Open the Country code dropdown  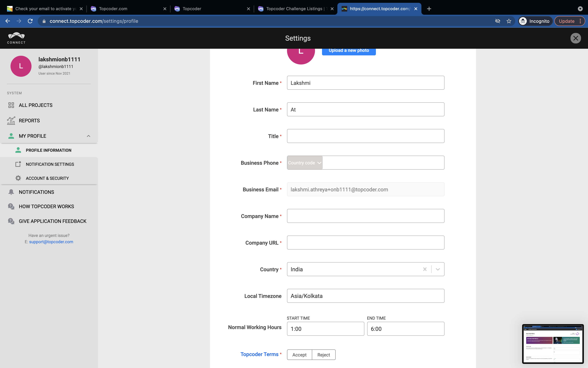305,163
